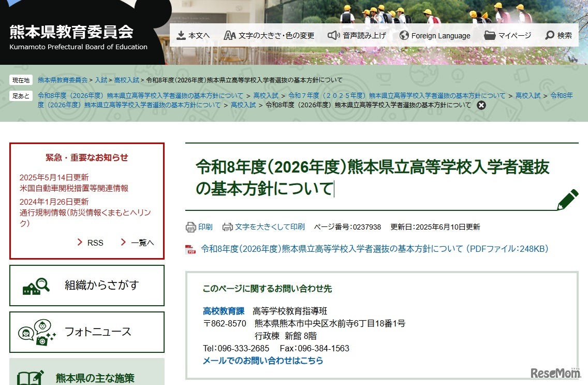The width and height of the screenshot is (588, 385).
Task: Open メールでのお問い合わせはこちら link
Action: (263, 361)
